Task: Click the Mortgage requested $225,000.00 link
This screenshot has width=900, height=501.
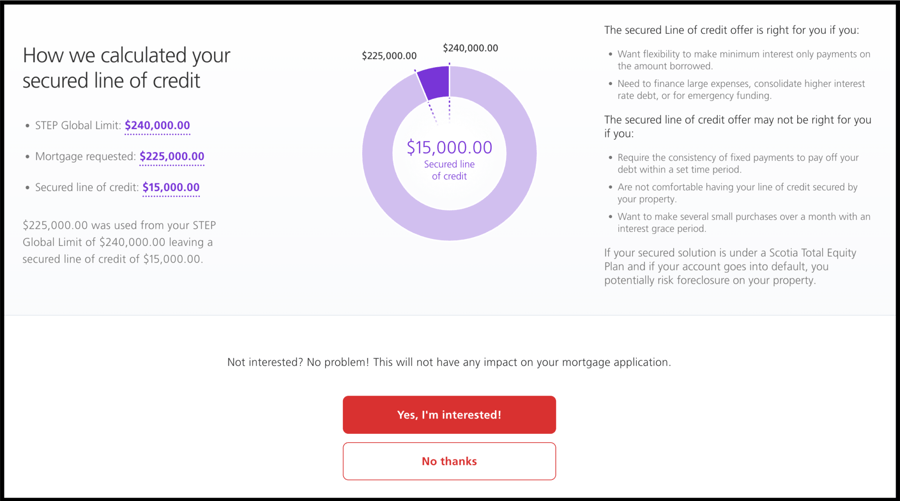Action: tap(171, 157)
